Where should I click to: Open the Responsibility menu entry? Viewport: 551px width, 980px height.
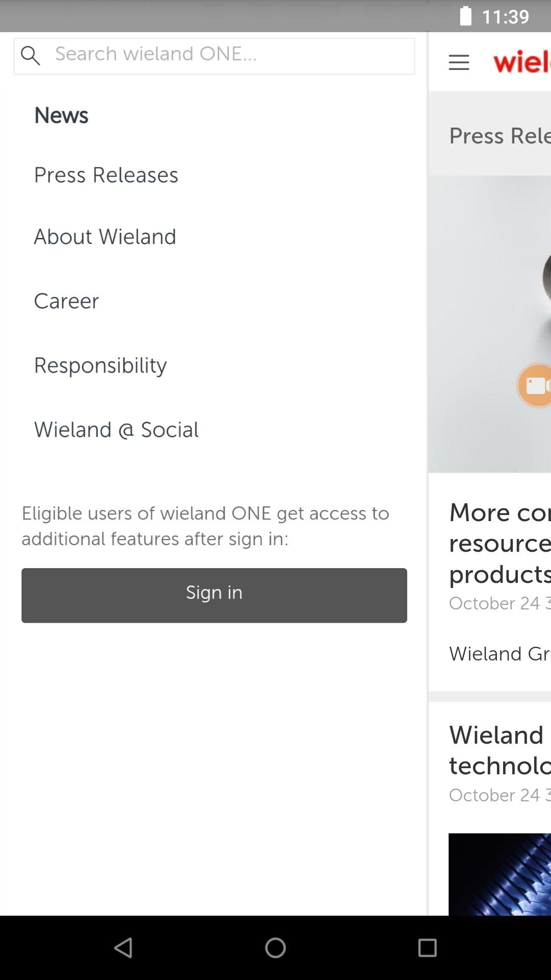click(101, 366)
